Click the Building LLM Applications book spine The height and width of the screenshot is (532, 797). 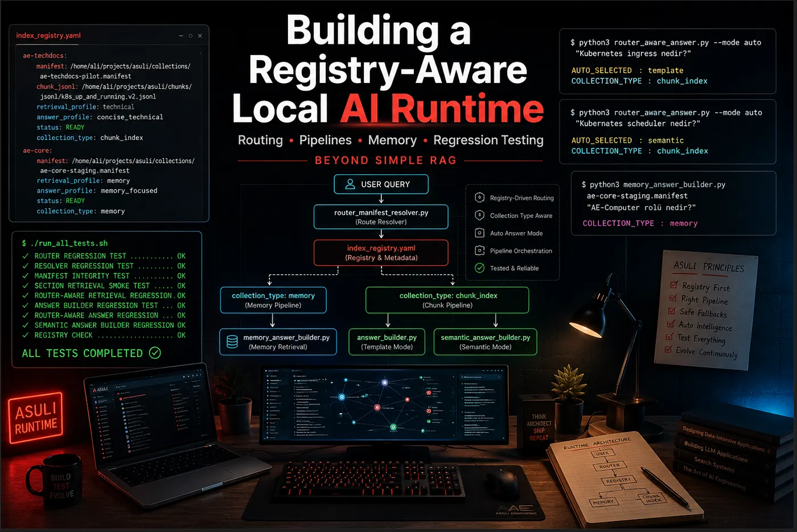click(x=716, y=451)
